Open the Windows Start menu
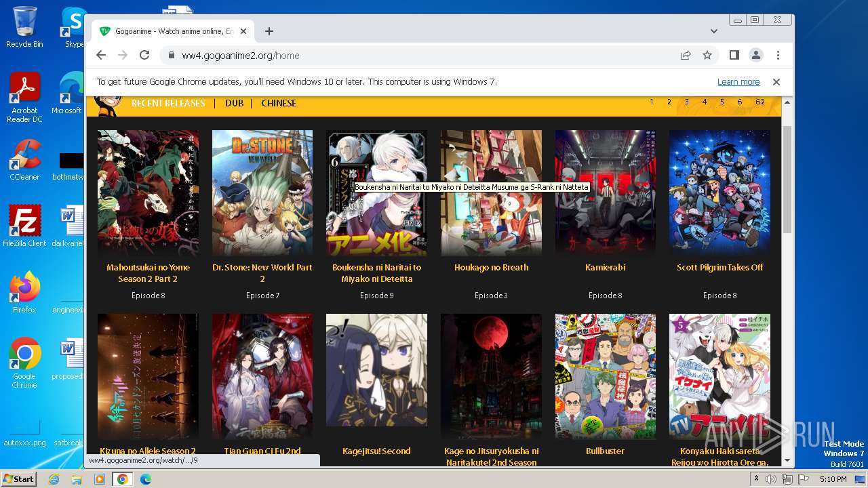 (x=19, y=479)
